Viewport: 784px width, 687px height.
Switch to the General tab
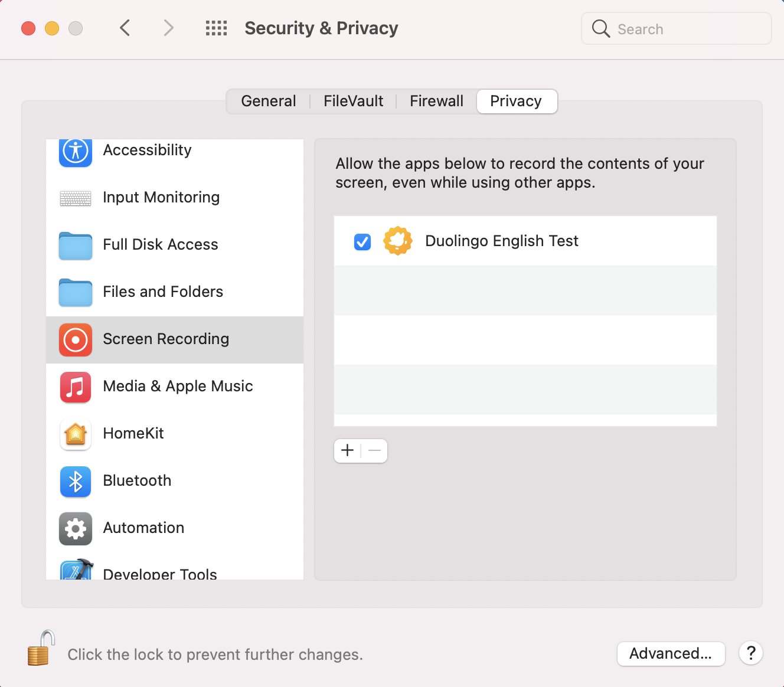click(x=269, y=102)
